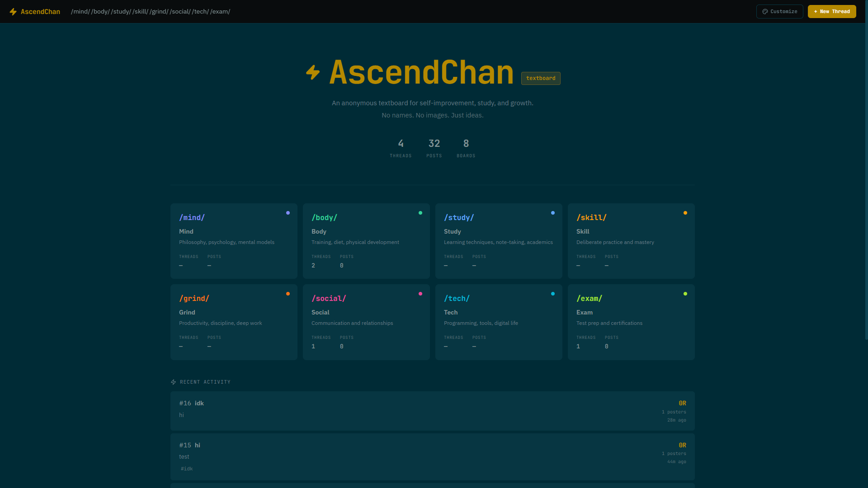Go to /study/ in top navigation
Screen dimensions: 868x488
pyautogui.click(x=121, y=12)
